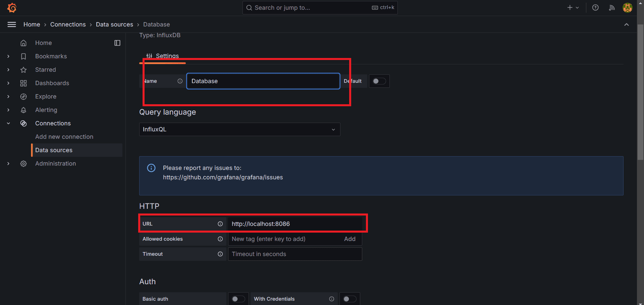Click the Explore compass icon in sidebar
644x305 pixels.
coord(23,97)
